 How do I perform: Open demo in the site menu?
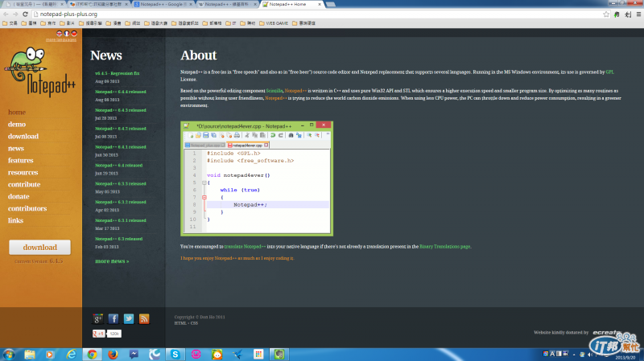[x=17, y=124]
